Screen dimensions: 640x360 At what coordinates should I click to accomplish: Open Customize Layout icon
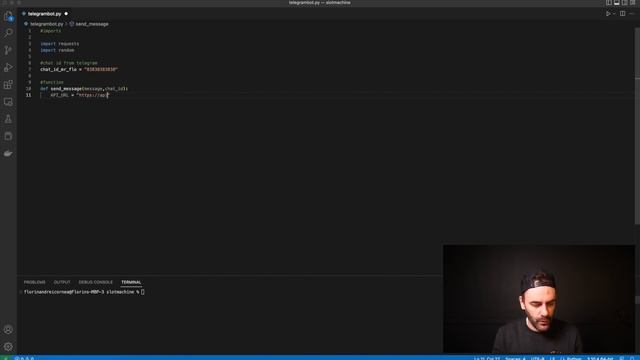(x=632, y=2)
